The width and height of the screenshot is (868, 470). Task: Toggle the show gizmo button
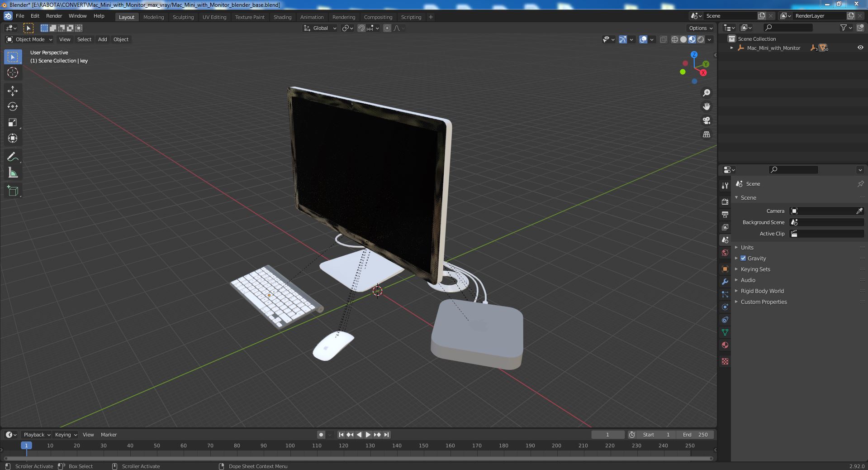point(623,39)
